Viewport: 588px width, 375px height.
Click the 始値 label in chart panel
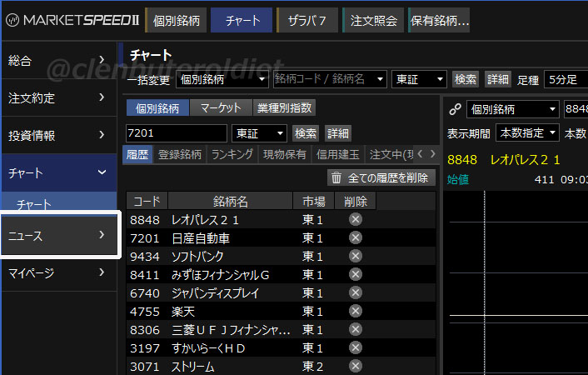pos(458,179)
